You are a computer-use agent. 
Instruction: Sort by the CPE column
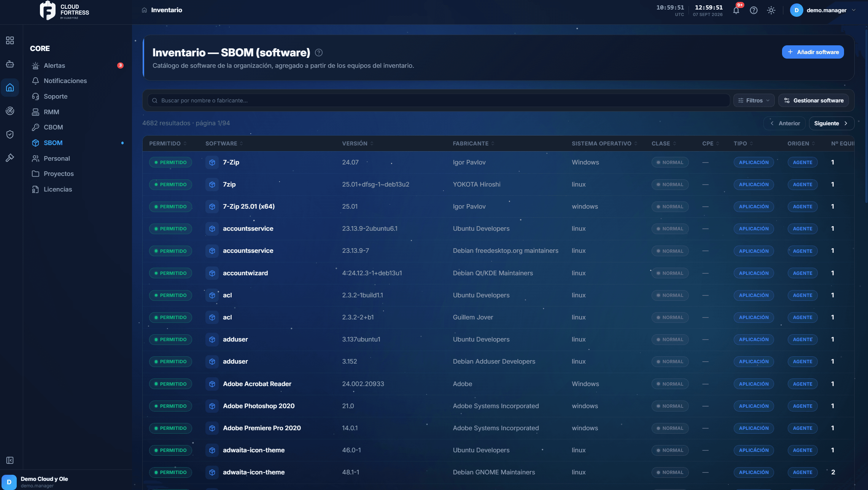pyautogui.click(x=711, y=144)
